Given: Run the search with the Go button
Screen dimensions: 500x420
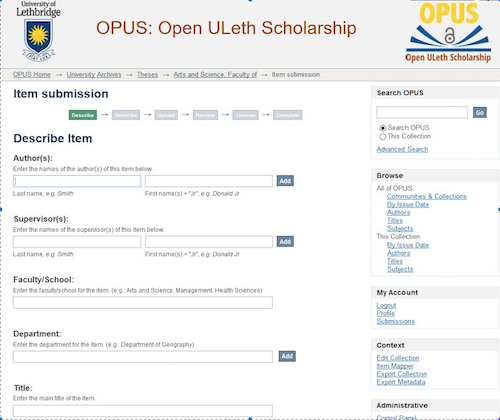Looking at the screenshot, I should tap(480, 112).
